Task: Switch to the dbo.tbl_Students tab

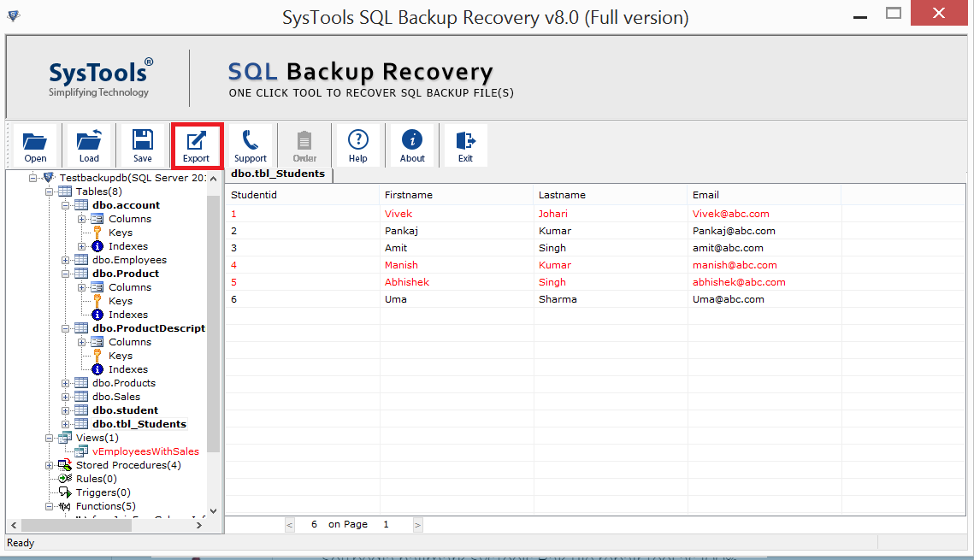Action: click(278, 174)
